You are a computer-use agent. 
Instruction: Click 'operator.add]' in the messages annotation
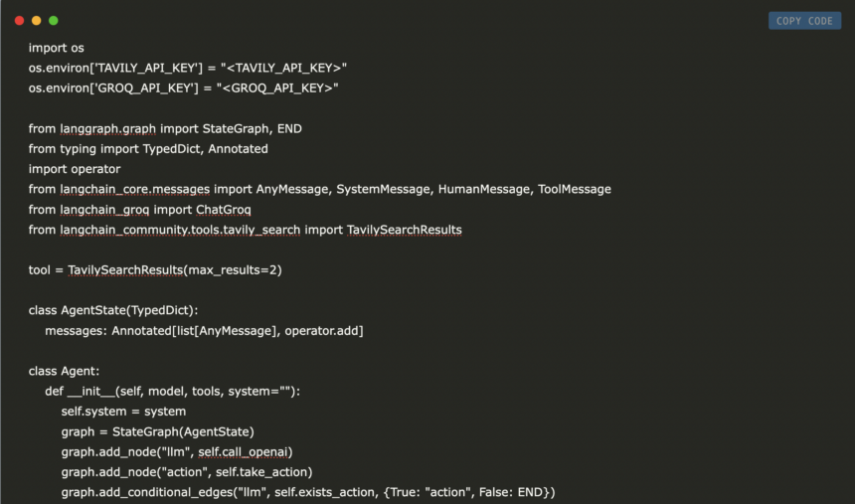tap(324, 330)
